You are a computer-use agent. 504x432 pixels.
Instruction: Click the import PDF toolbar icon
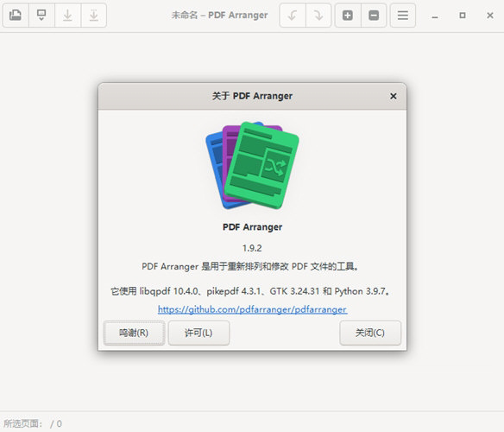pyautogui.click(x=41, y=16)
